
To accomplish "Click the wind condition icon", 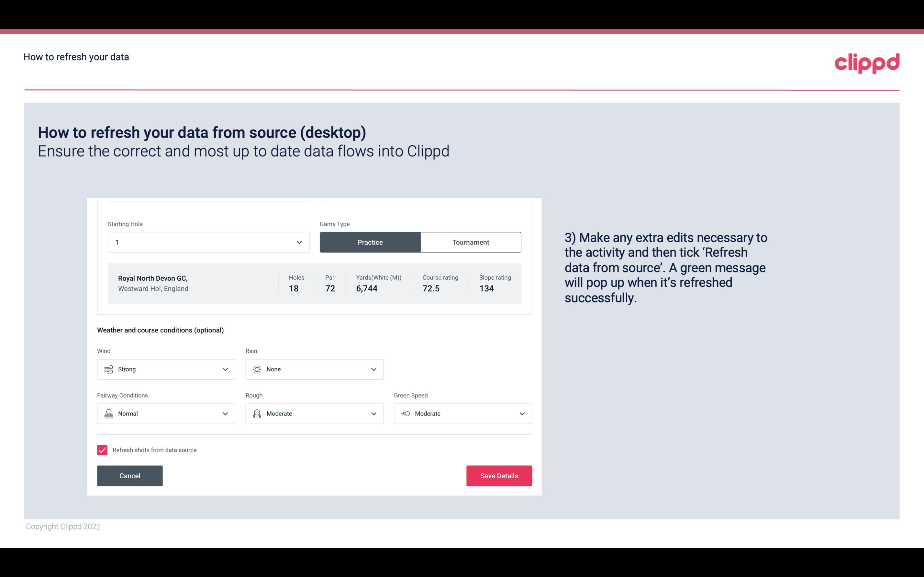I will click(x=108, y=369).
